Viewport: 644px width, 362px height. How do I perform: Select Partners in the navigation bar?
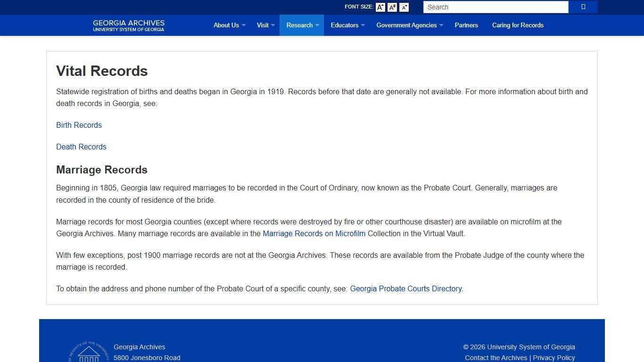pyautogui.click(x=466, y=25)
